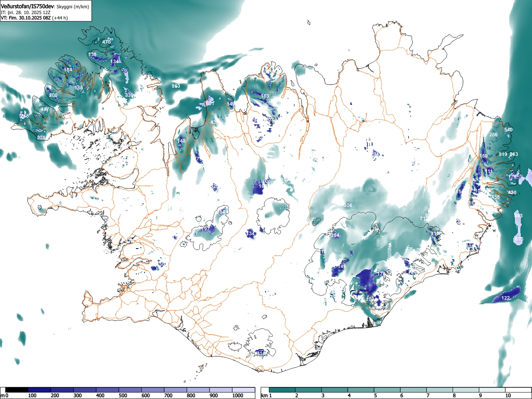
Task: Click the 188 visibility value
Action: point(79,88)
